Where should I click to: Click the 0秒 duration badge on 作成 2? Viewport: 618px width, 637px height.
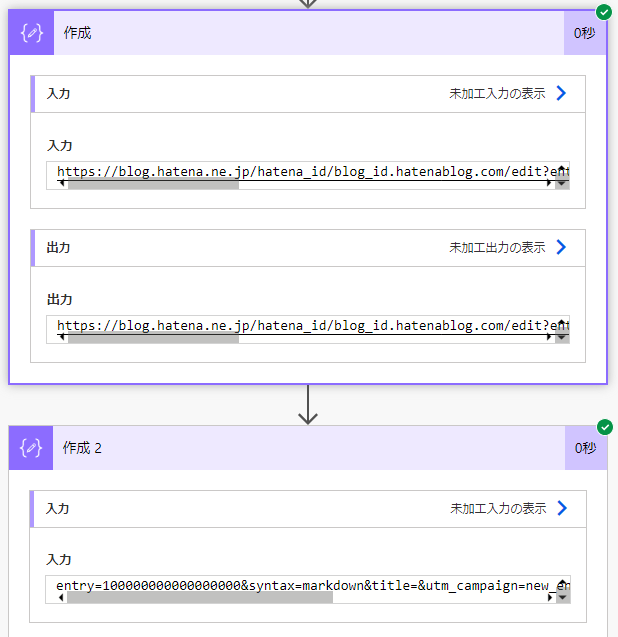click(585, 448)
